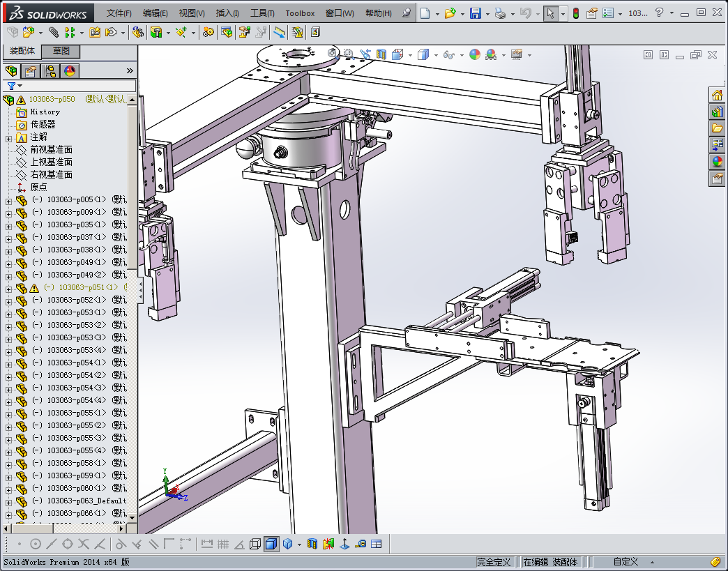This screenshot has width=728, height=571.
Task: Select the 原点 origin in tree
Action: [38, 187]
